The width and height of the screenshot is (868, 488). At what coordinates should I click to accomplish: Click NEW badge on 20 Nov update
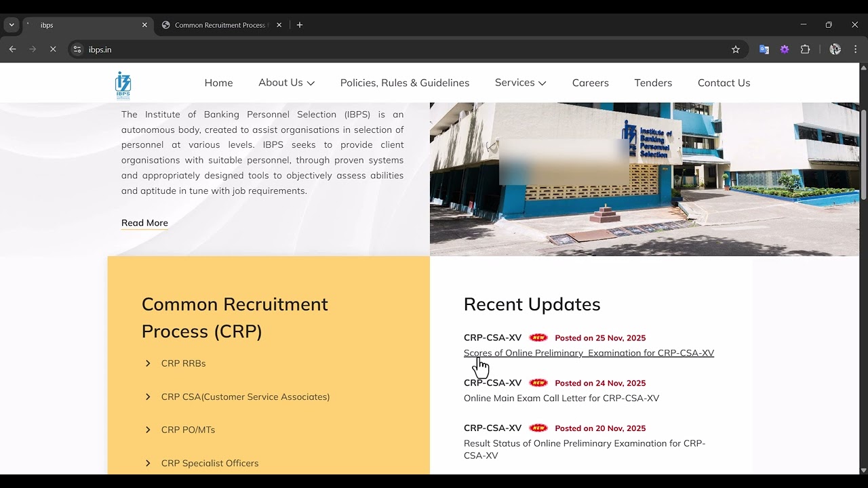538,428
